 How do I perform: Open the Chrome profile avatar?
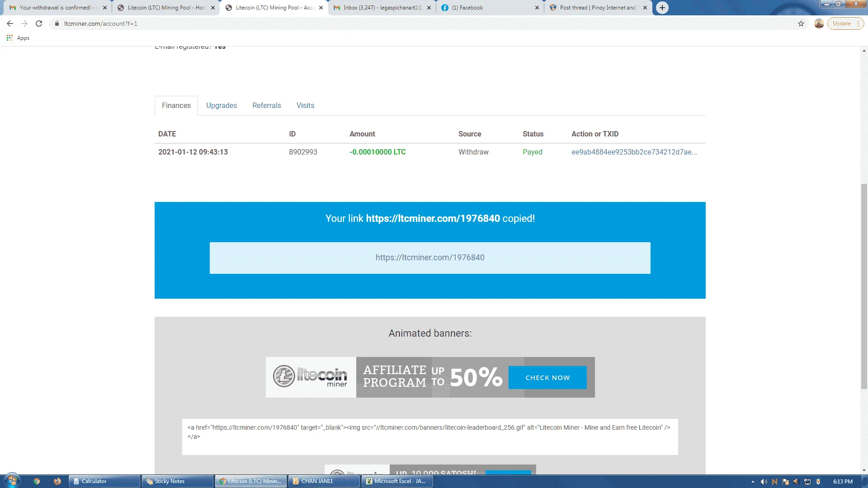click(819, 23)
